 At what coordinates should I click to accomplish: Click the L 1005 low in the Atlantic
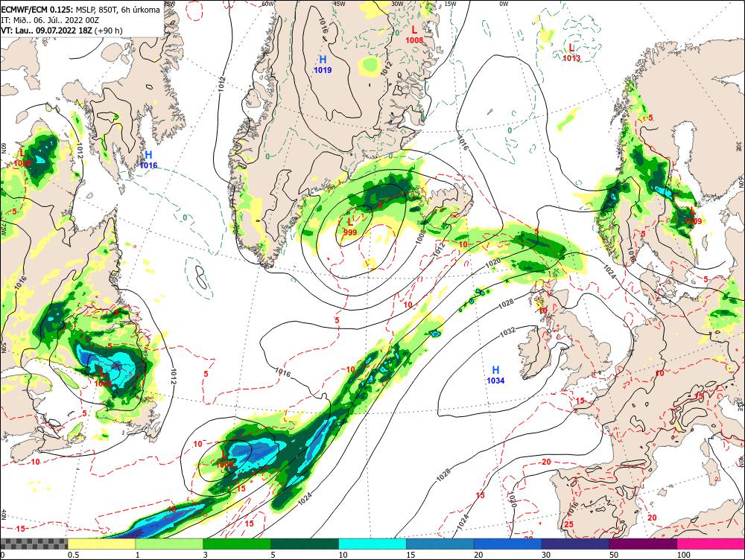pyautogui.click(x=224, y=459)
